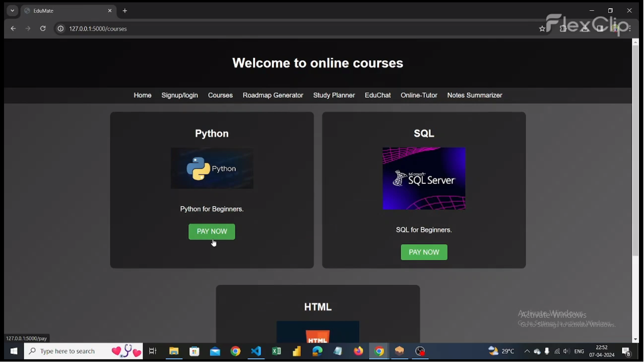644x363 pixels.
Task: Launch Excel from the taskbar
Action: coord(277,351)
